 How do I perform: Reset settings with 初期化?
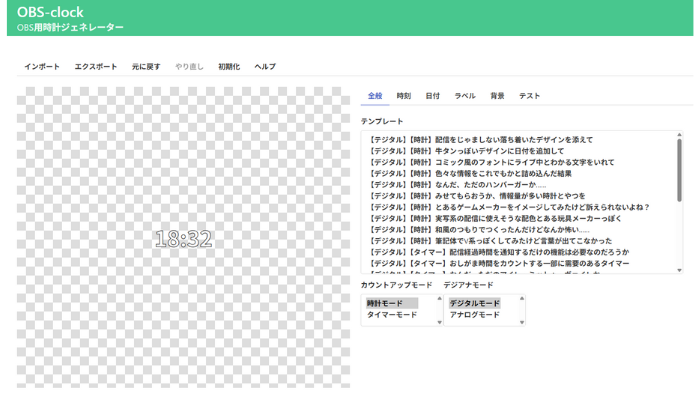click(229, 67)
